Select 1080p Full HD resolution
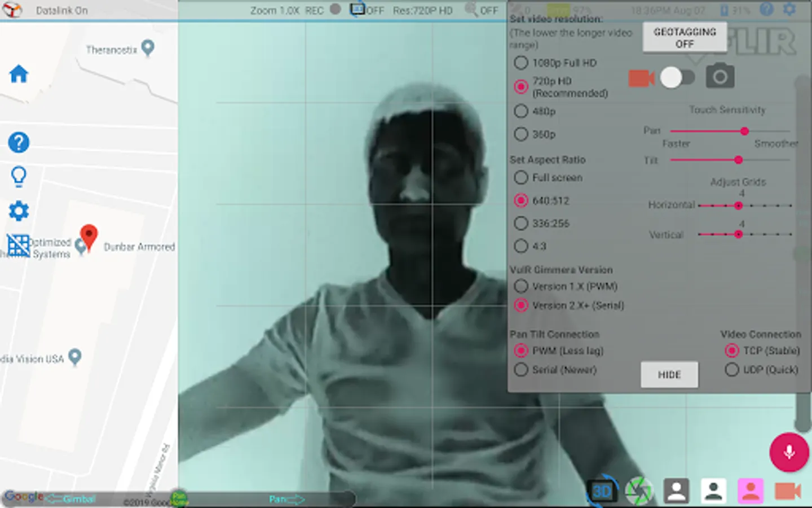 tap(555, 63)
